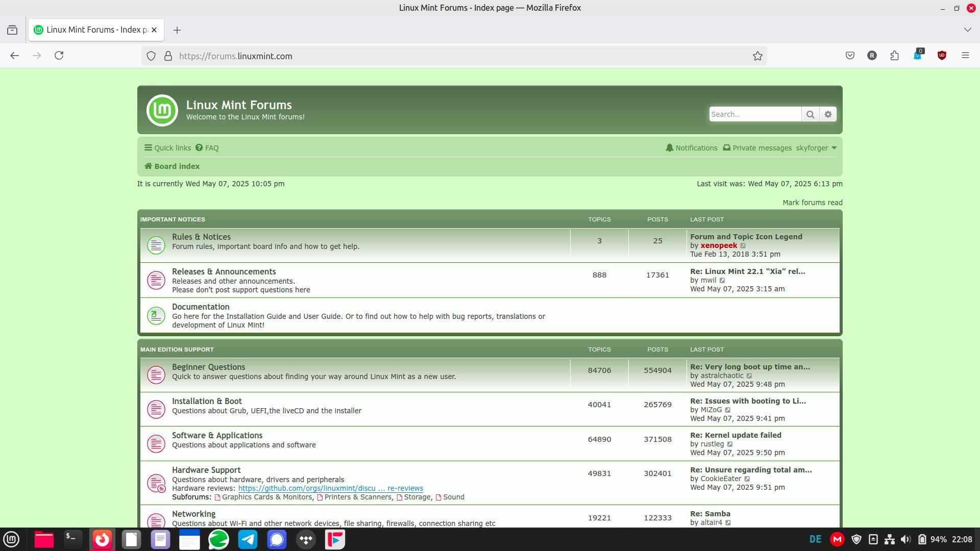The height and width of the screenshot is (551, 980).
Task: Click the Beginner Questions unread forum icon
Action: coord(156,375)
